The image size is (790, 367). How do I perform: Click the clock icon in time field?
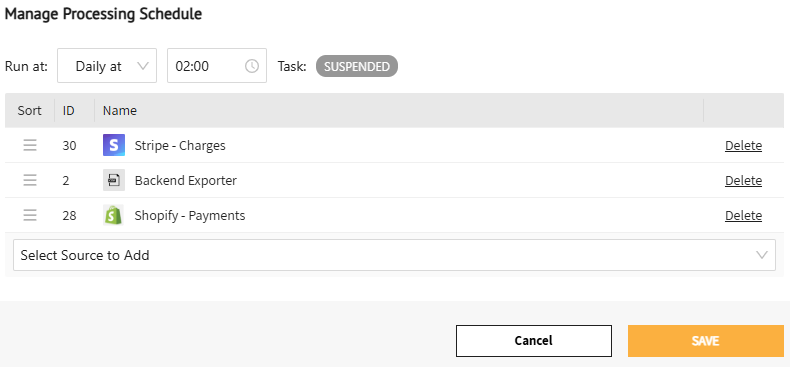[252, 66]
